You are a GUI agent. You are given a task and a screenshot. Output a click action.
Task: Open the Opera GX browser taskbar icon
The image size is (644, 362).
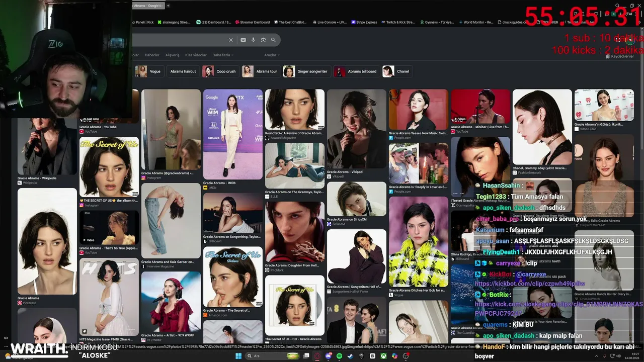[317, 356]
